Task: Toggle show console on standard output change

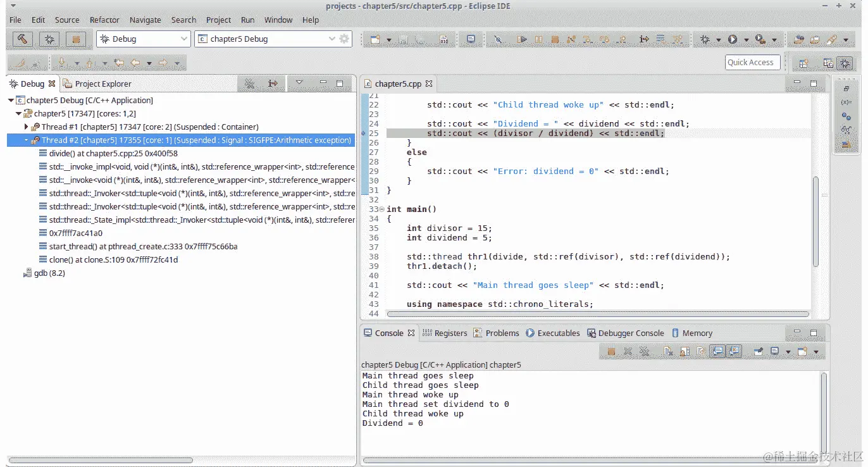Action: tap(717, 351)
